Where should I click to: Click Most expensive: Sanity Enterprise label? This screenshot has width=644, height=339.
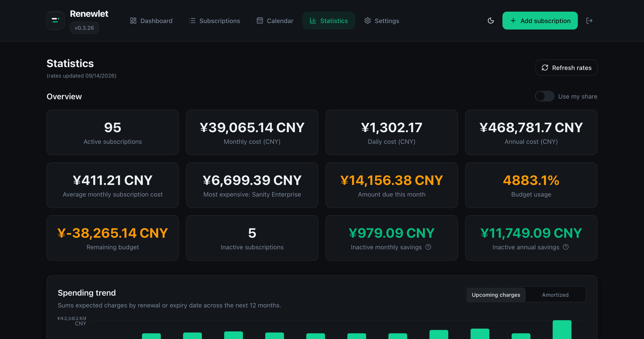252,194
